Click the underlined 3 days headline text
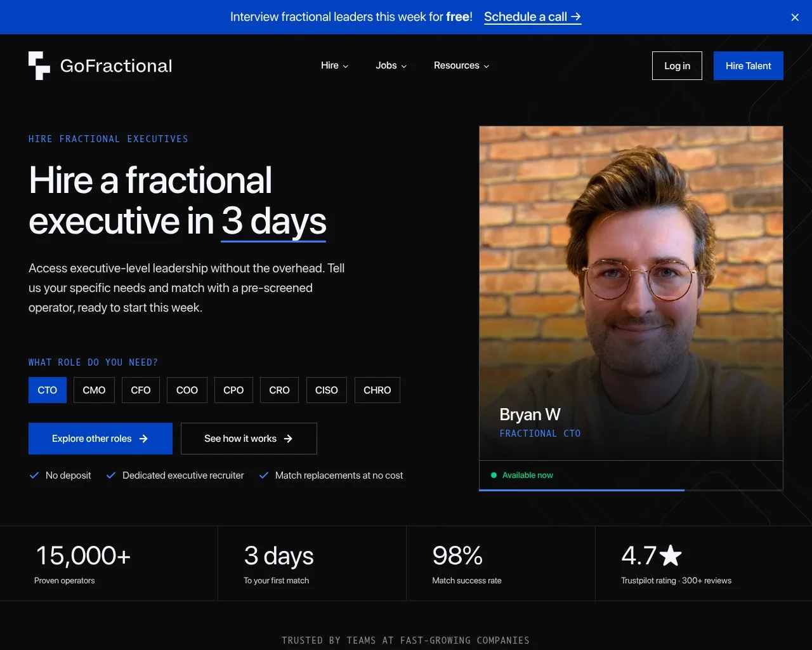This screenshot has width=812, height=650. click(x=273, y=222)
